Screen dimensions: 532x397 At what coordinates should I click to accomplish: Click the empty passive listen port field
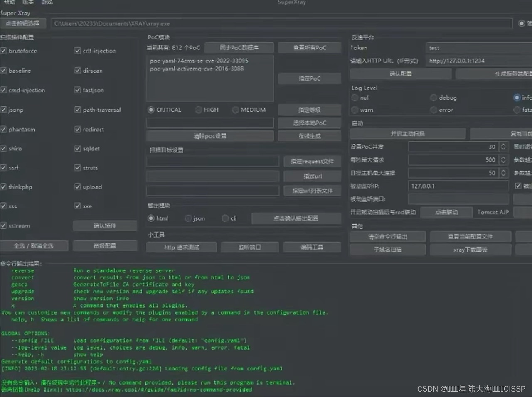click(x=458, y=198)
